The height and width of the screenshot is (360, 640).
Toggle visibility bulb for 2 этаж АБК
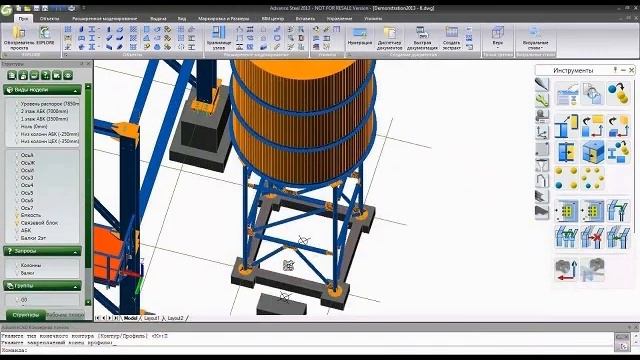coord(17,111)
